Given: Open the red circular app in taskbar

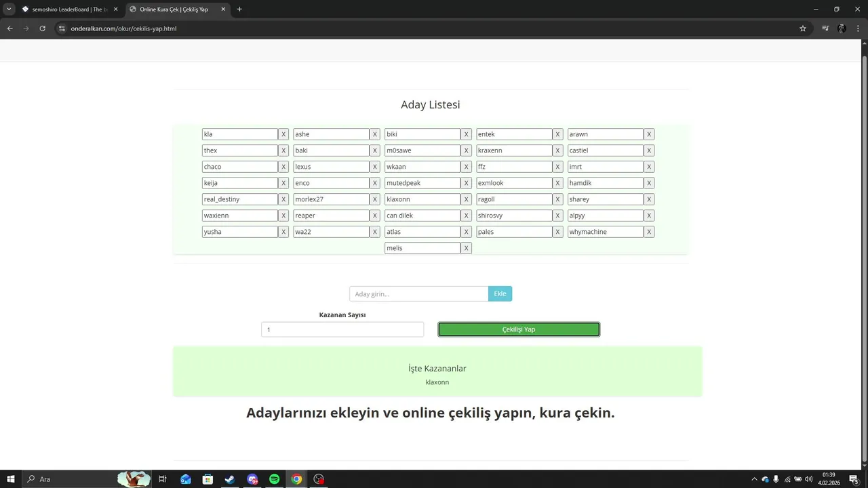Looking at the screenshot, I should pyautogui.click(x=319, y=479).
